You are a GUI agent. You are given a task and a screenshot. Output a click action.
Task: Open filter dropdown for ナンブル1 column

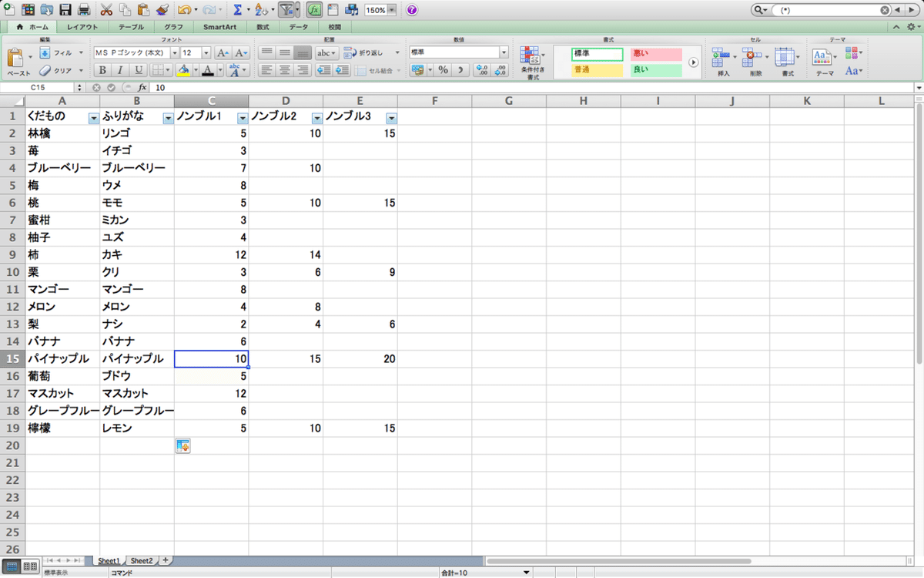point(242,118)
